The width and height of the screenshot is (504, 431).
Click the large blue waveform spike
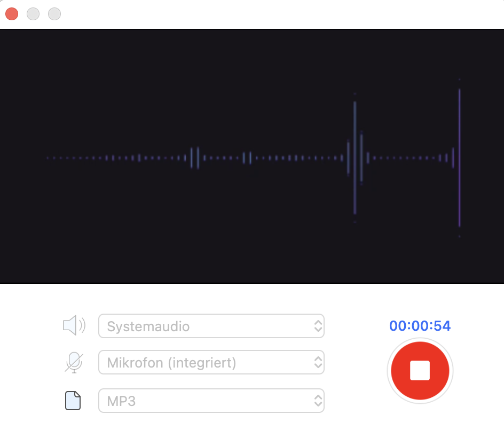355,158
